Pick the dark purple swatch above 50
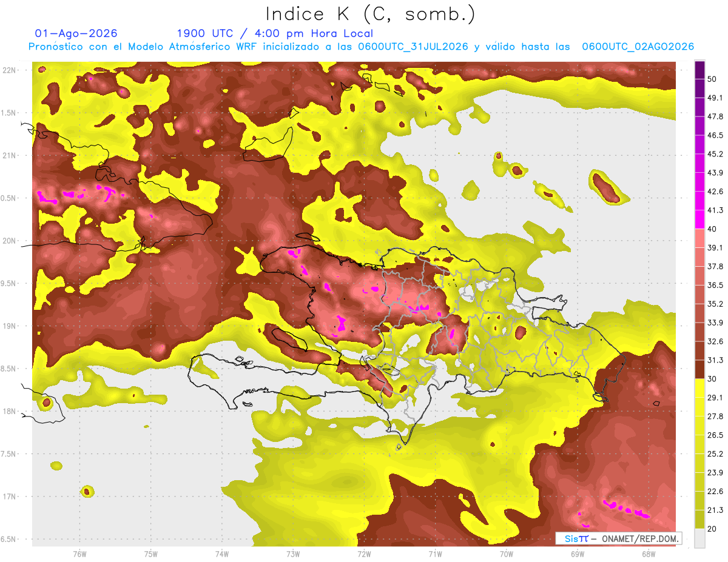The image size is (728, 562). tap(699, 69)
